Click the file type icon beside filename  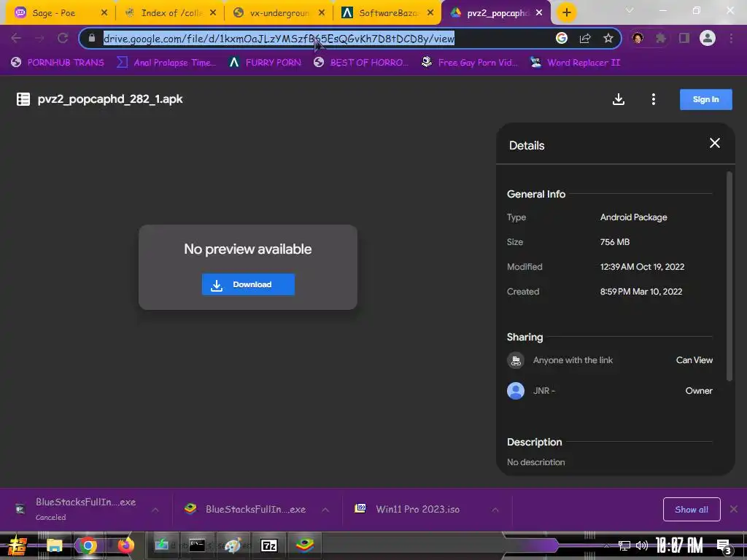[x=23, y=99]
